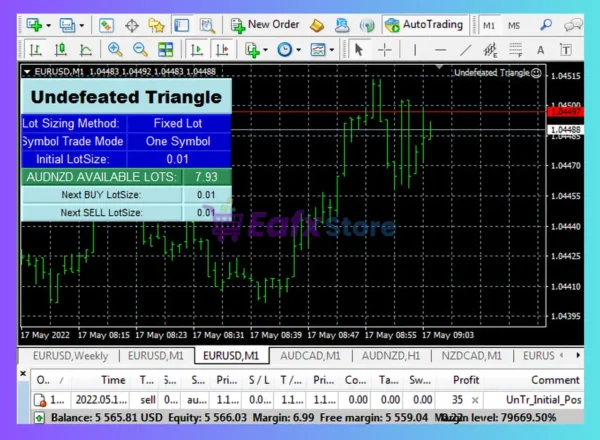This screenshot has width=600, height=440.
Task: Select the Candlesticks chart icon
Action: (x=60, y=50)
